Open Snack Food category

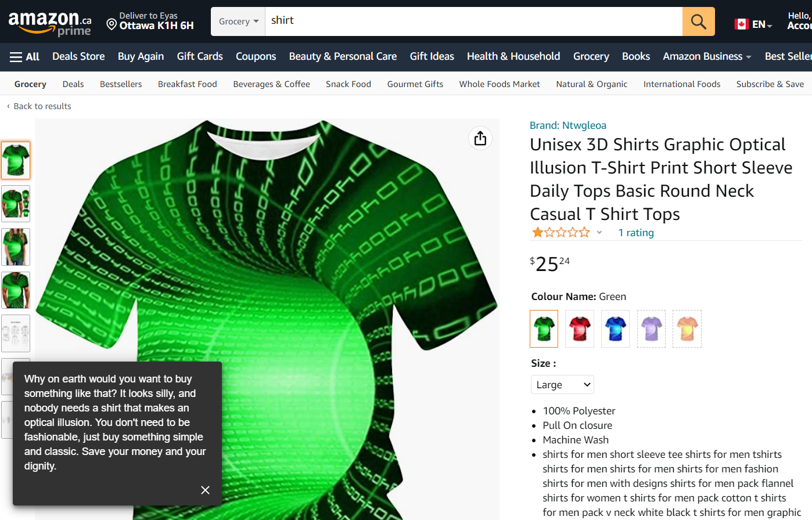[x=348, y=84]
